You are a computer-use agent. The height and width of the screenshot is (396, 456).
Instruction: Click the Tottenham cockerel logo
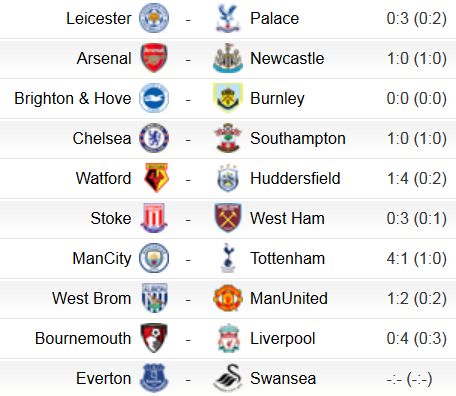[x=228, y=258]
